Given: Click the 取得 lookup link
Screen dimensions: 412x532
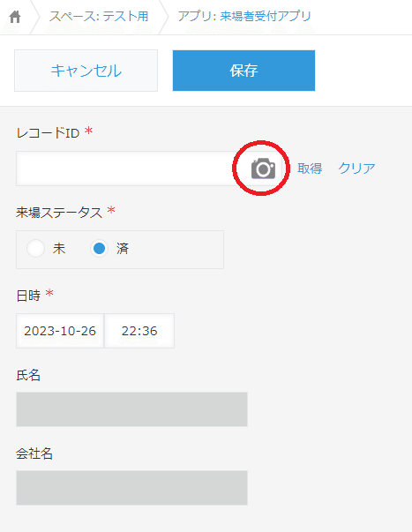Looking at the screenshot, I should coord(310,169).
